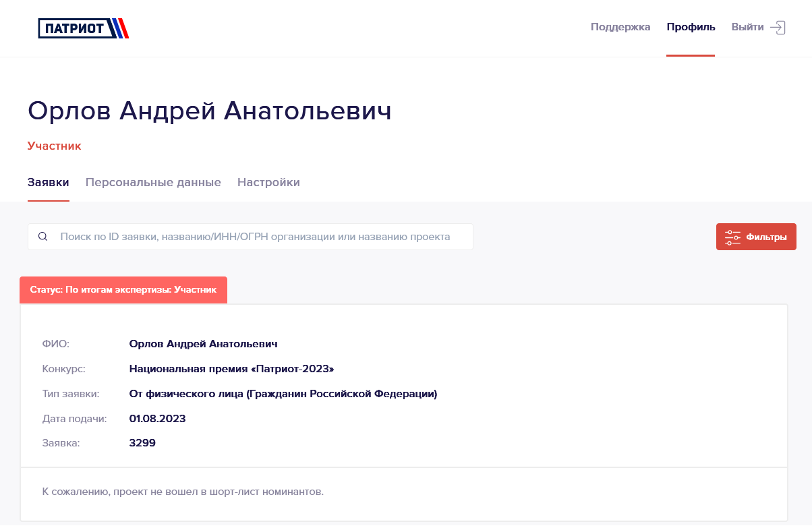Open the Настройки tab

coord(268,182)
